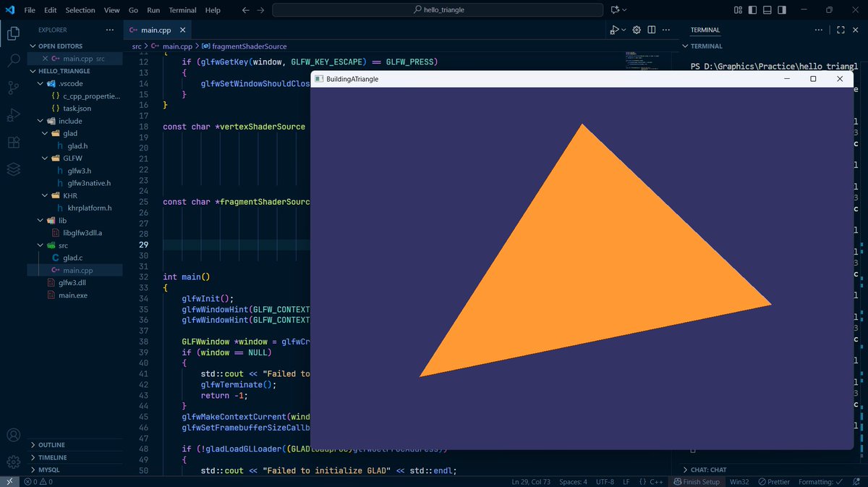This screenshot has height=487, width=868.
Task: Open the Explorer view in activity bar
Action: [x=13, y=33]
